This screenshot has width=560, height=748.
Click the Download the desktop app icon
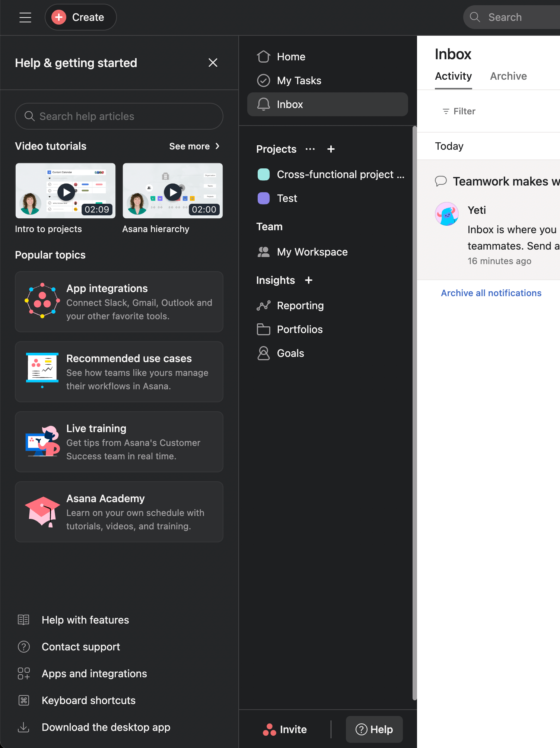pyautogui.click(x=23, y=727)
